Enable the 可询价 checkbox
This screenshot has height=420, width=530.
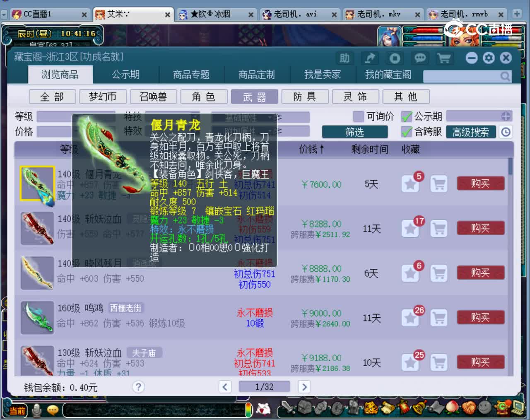(x=358, y=116)
